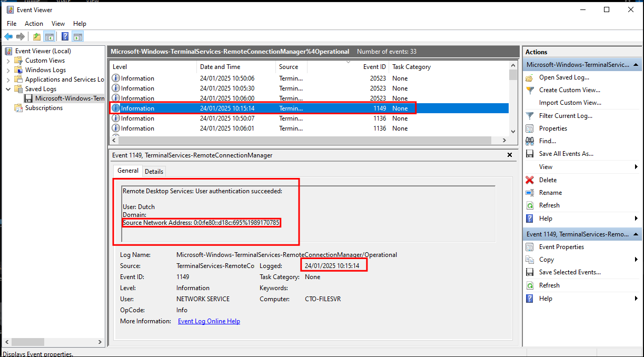This screenshot has width=644, height=357.
Task: Expand the Custom Views tree node
Action: 8,61
